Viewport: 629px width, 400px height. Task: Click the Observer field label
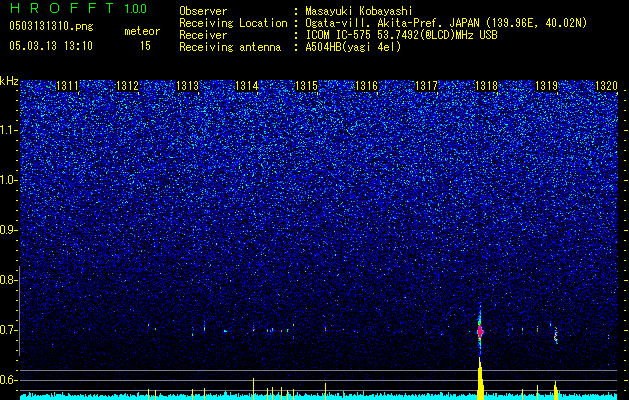pos(203,12)
